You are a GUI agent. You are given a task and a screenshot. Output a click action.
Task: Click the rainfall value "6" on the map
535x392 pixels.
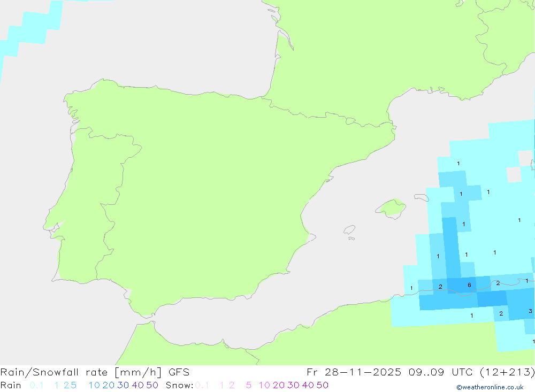pyautogui.click(x=470, y=285)
